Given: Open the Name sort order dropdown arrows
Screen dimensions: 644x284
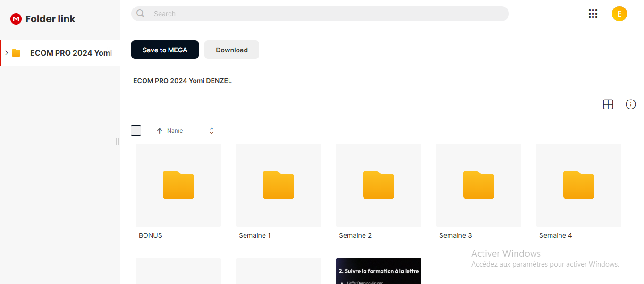Looking at the screenshot, I should 212,131.
